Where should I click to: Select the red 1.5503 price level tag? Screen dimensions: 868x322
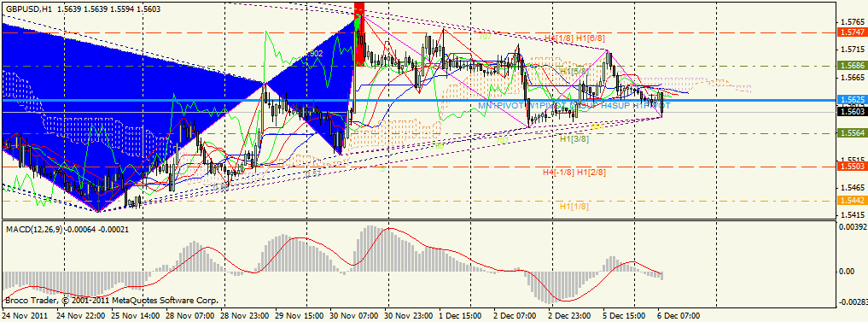point(849,167)
